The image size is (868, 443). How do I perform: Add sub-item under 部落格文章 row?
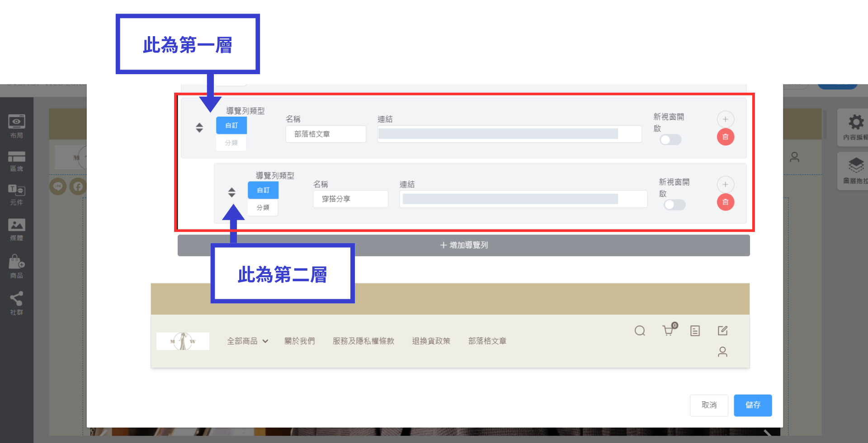coord(726,119)
